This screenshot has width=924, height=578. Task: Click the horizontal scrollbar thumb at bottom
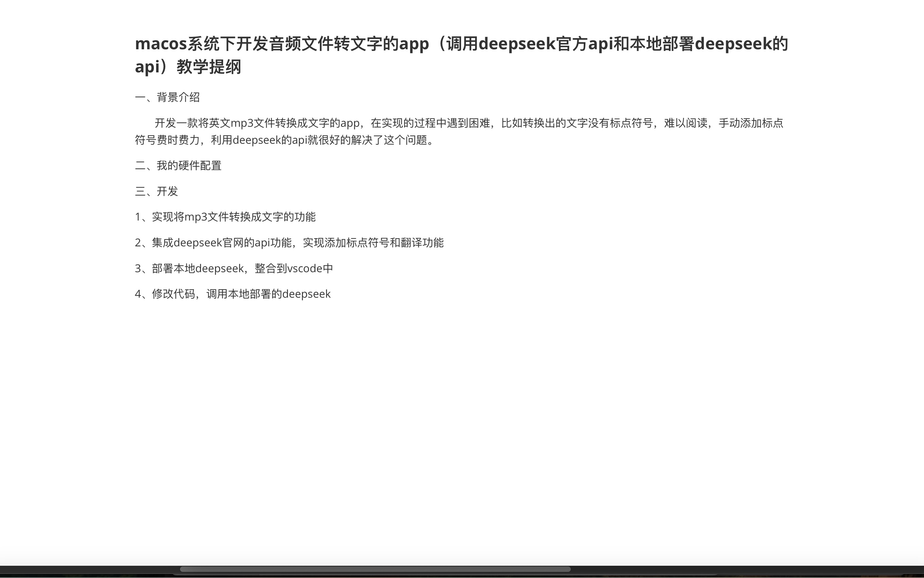[x=375, y=569]
